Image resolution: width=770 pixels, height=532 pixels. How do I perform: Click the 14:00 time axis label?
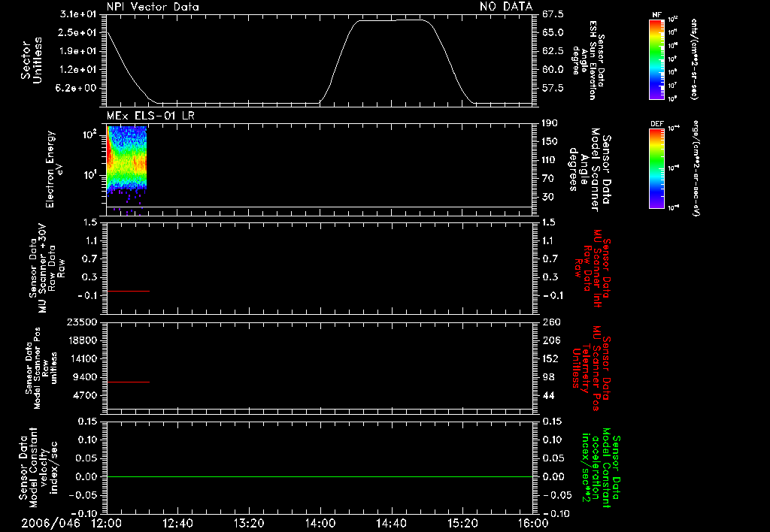[320, 523]
